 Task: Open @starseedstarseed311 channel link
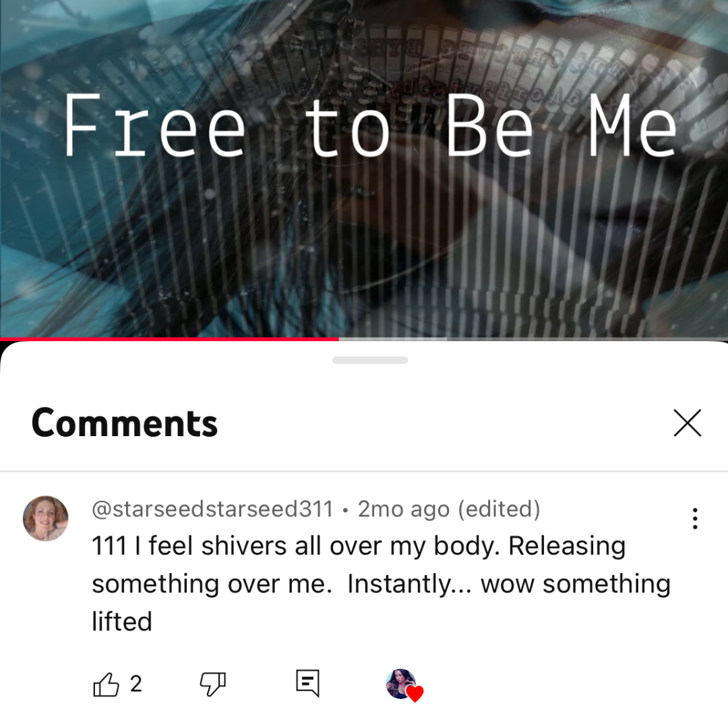point(212,509)
